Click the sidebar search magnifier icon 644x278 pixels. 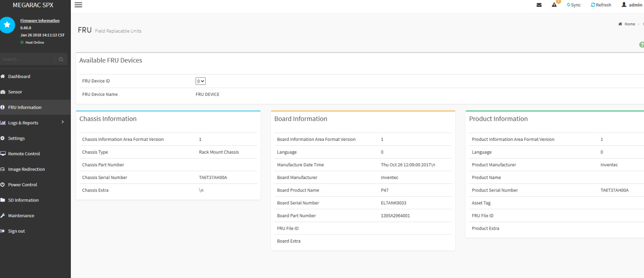pyautogui.click(x=61, y=59)
